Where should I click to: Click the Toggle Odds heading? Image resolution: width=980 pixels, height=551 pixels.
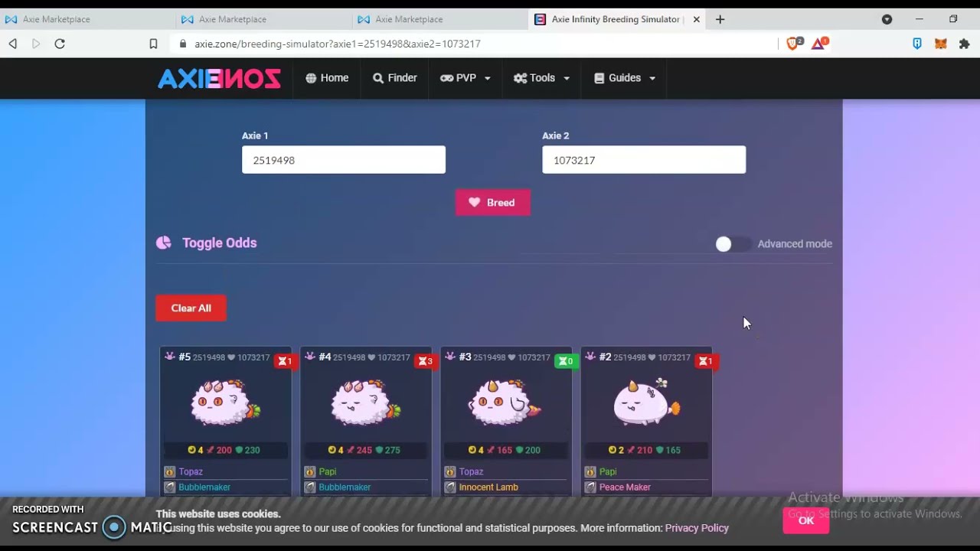coord(219,243)
